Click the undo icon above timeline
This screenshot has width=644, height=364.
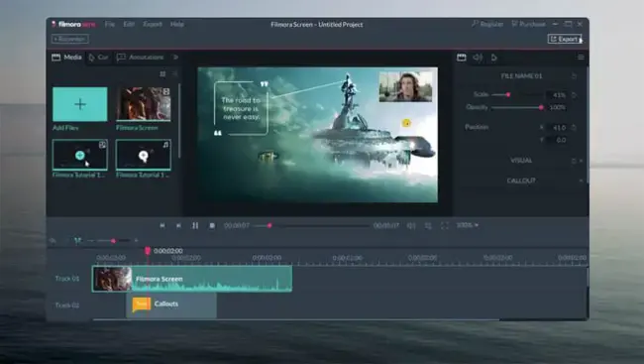53,241
